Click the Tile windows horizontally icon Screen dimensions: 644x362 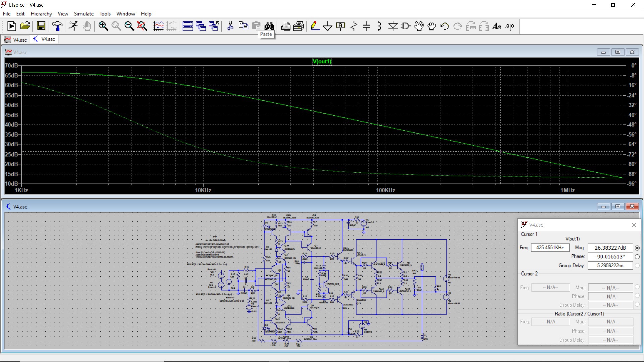(187, 26)
